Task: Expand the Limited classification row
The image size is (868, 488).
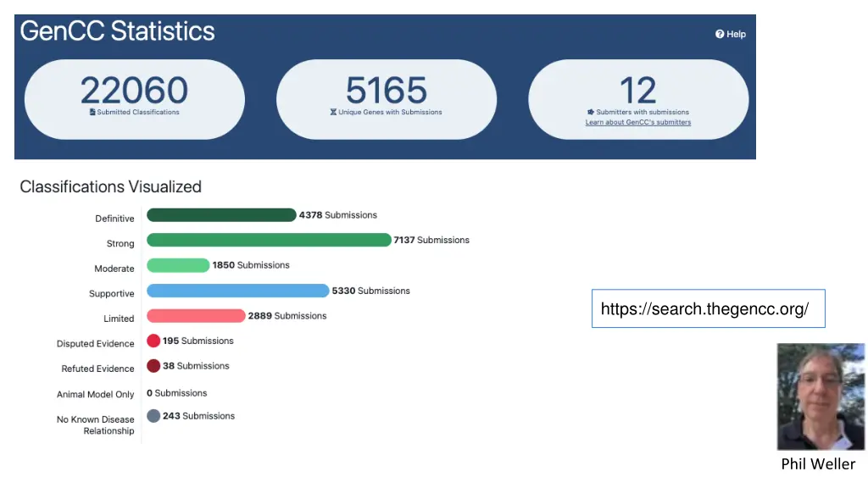Action: tap(119, 318)
